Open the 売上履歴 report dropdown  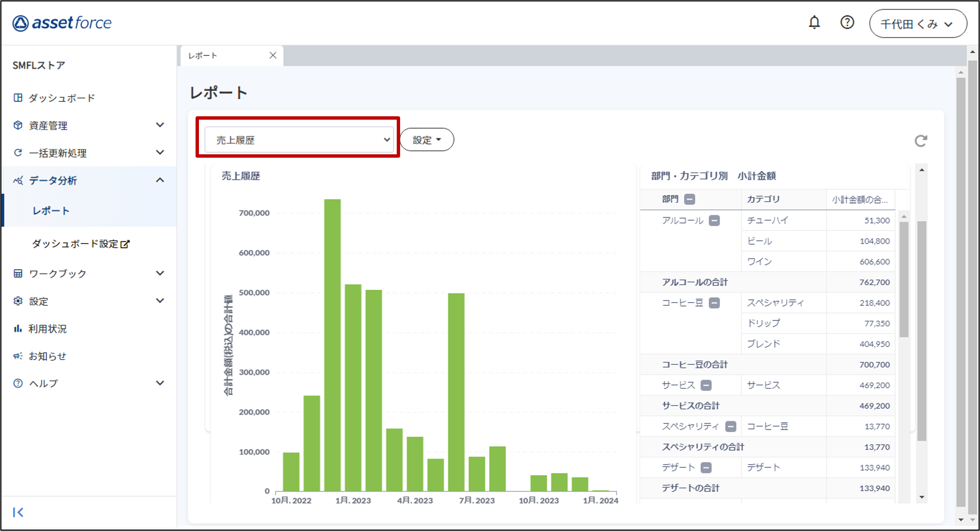click(x=299, y=140)
